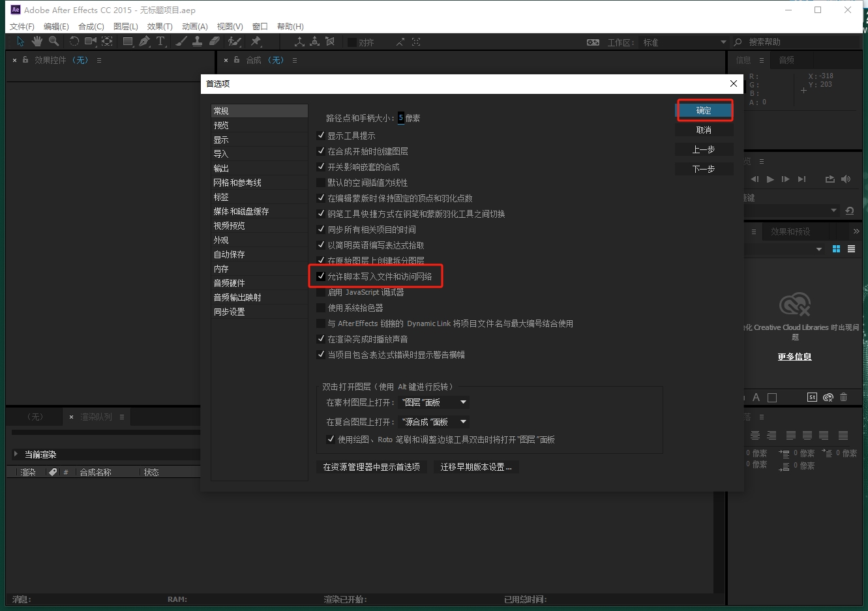Select the Selection arrow tool
The image size is (868, 611).
20,42
